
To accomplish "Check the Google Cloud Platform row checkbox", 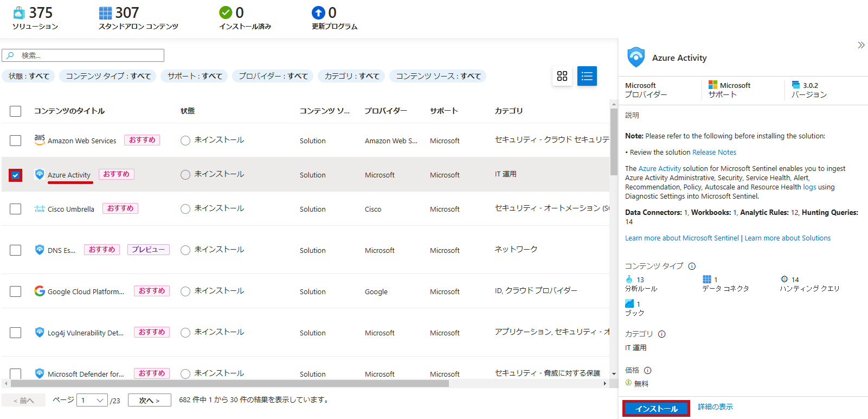I will [x=15, y=291].
